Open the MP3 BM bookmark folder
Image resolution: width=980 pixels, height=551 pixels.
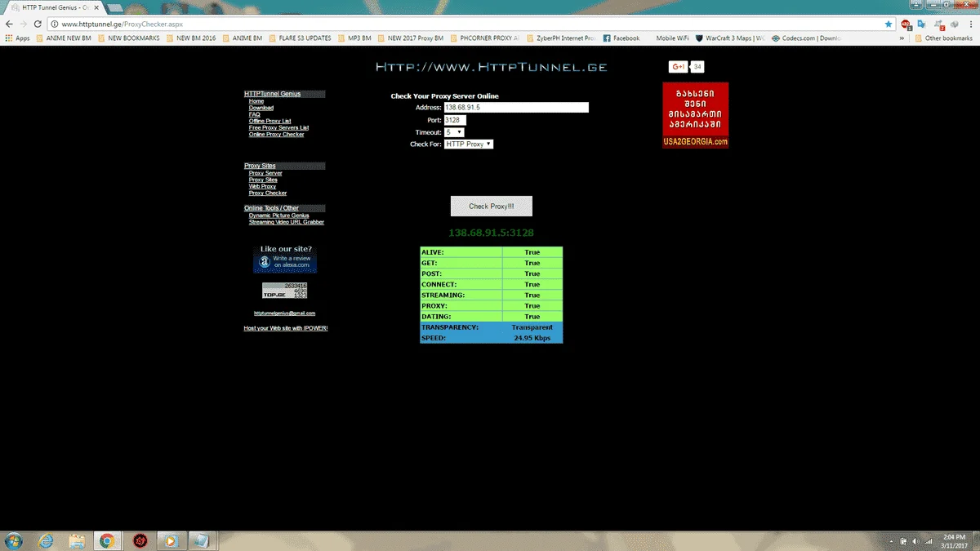(355, 38)
